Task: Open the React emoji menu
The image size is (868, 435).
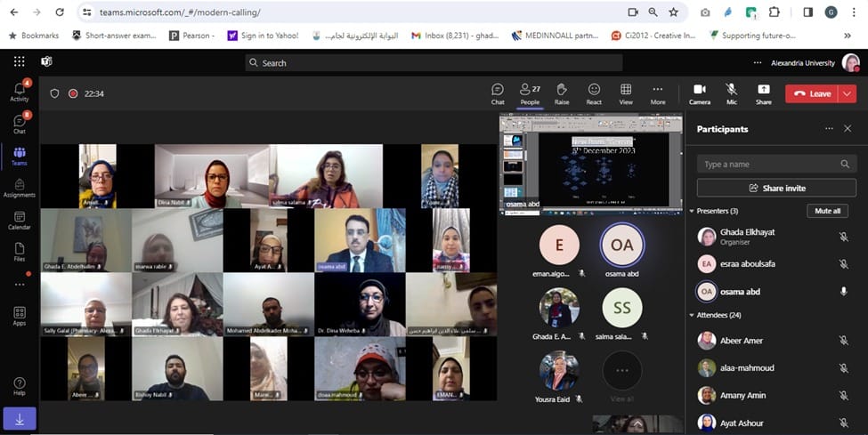Action: (x=594, y=93)
